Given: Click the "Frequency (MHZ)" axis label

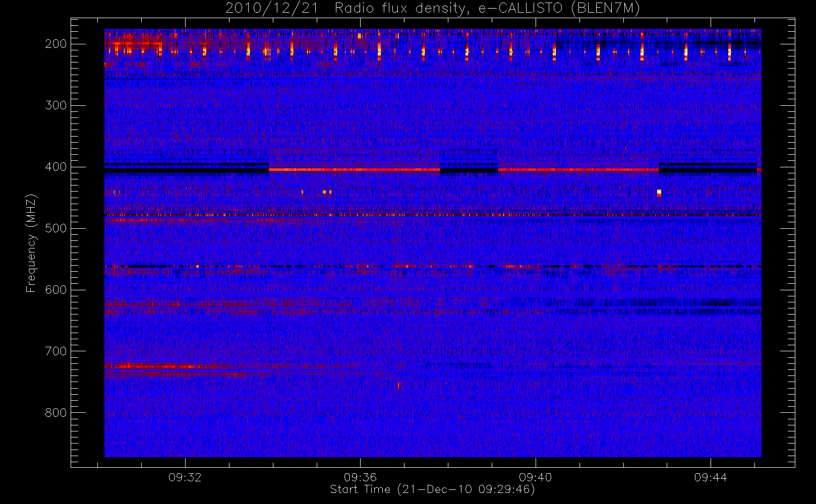Looking at the screenshot, I should point(31,243).
